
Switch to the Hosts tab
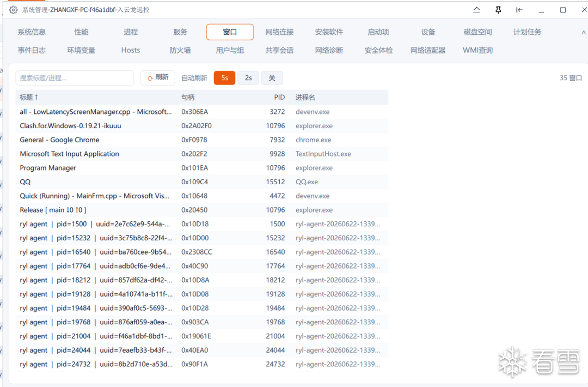pos(131,50)
